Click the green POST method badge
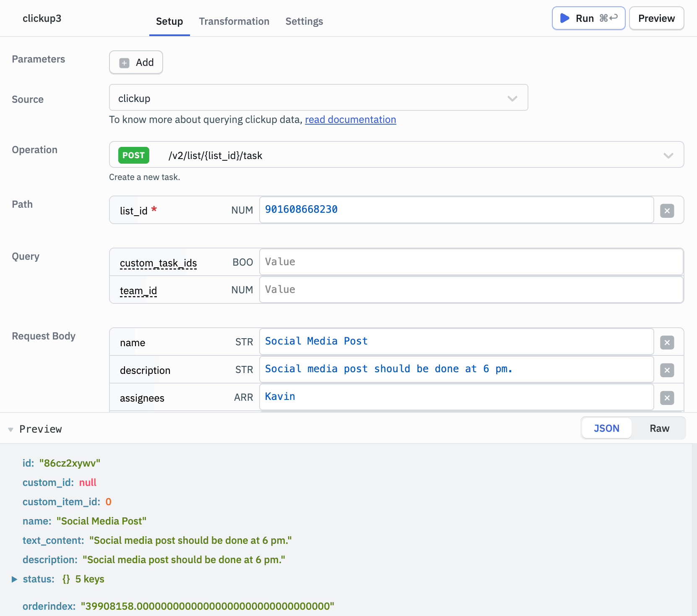This screenshot has height=616, width=697. click(133, 155)
